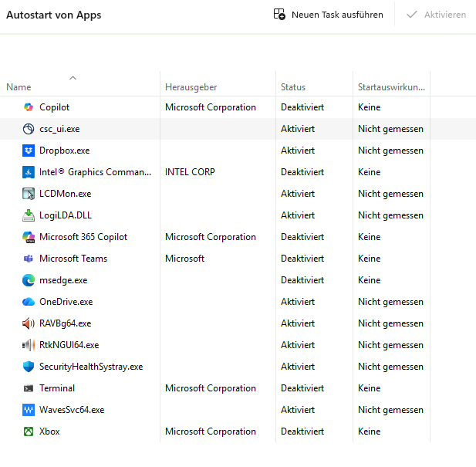
Task: Select the Dropbox.exe icon
Action: 29,151
